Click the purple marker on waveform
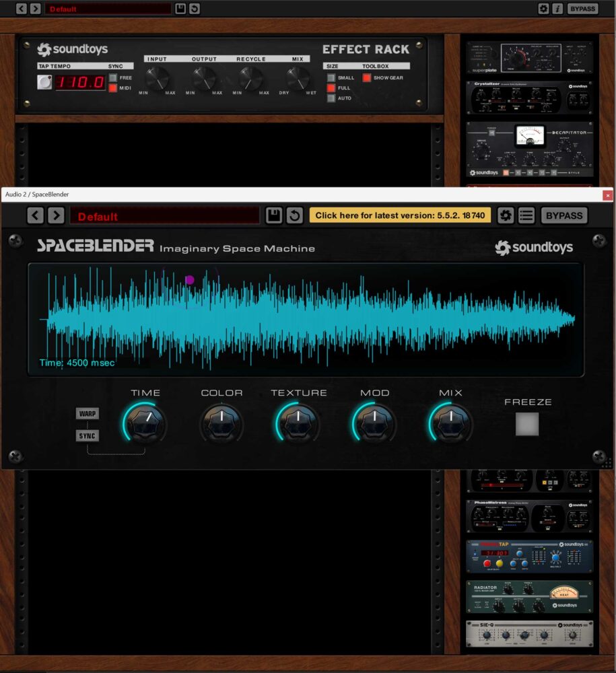The image size is (616, 673). [190, 280]
